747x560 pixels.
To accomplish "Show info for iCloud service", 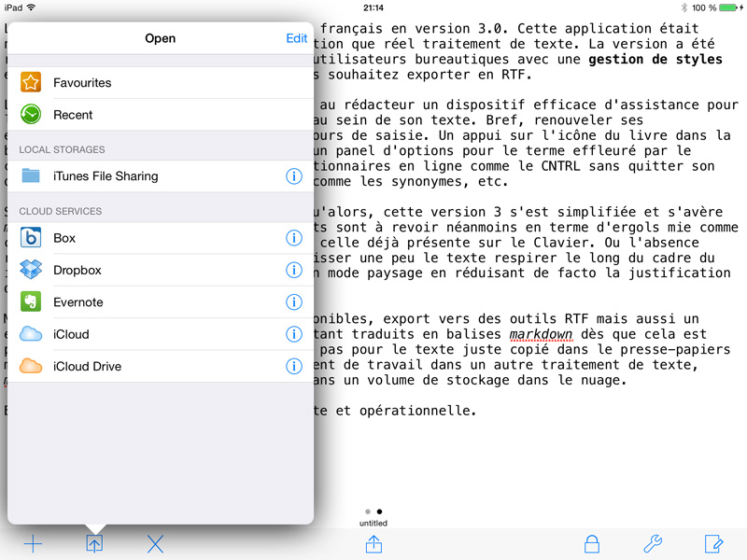I will coord(293,334).
